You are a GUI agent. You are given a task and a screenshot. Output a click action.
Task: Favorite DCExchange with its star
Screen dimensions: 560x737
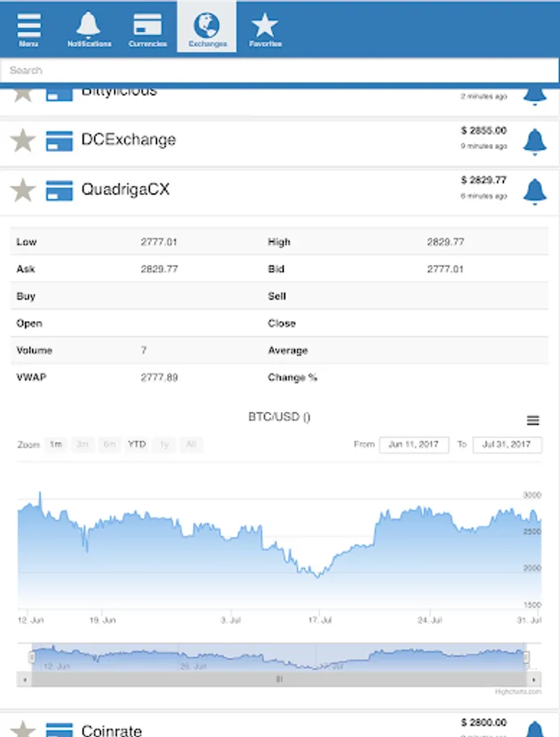pos(23,141)
